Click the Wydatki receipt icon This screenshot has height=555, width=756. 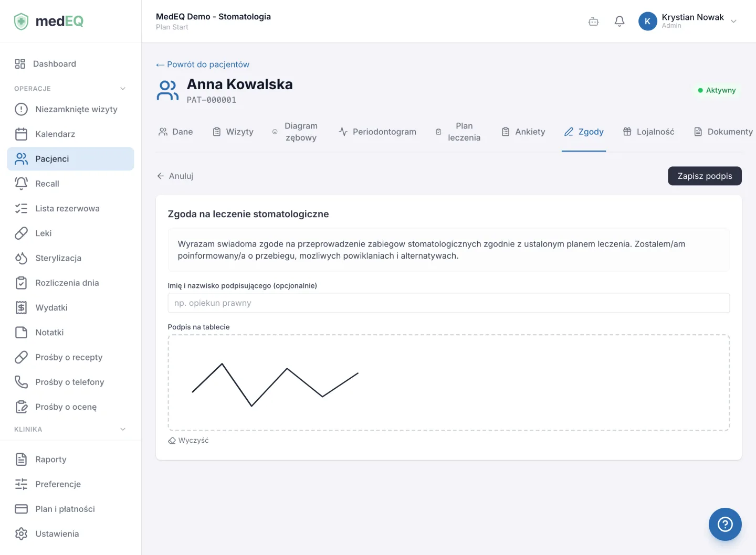21,307
